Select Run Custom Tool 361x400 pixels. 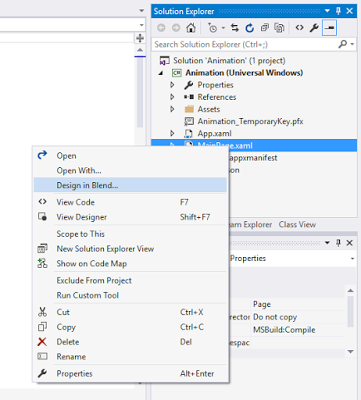click(130, 295)
